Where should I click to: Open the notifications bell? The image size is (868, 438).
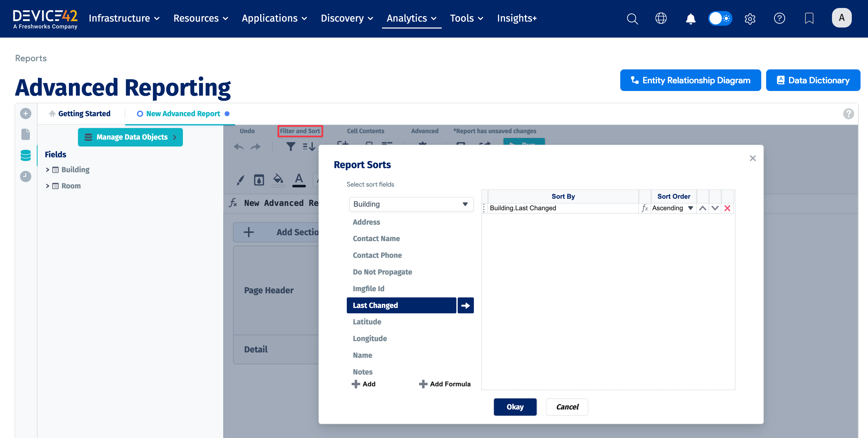click(690, 18)
